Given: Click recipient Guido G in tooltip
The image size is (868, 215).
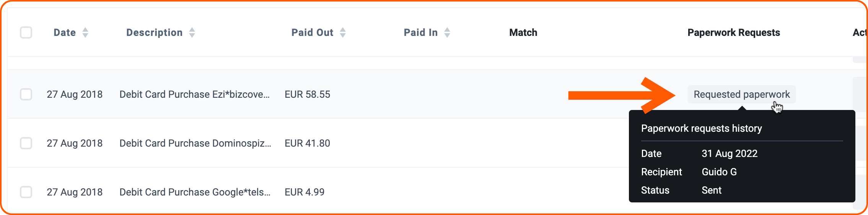Looking at the screenshot, I should [x=719, y=172].
